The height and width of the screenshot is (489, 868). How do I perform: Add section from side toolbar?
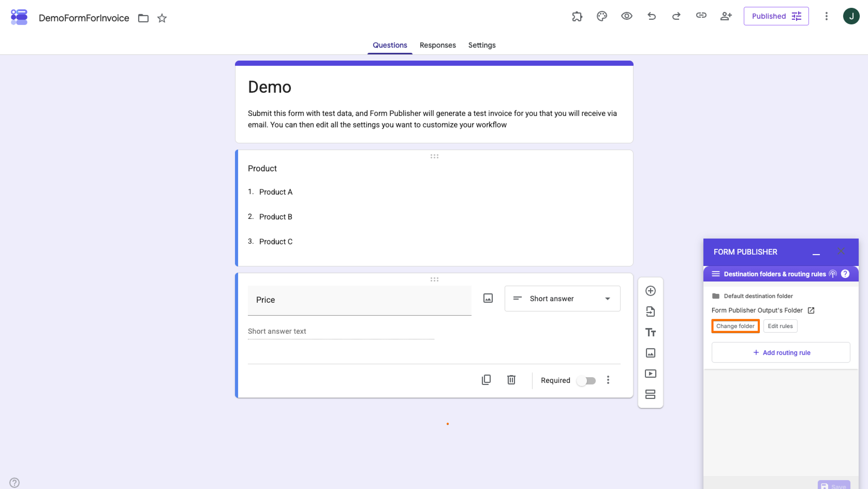tap(650, 394)
